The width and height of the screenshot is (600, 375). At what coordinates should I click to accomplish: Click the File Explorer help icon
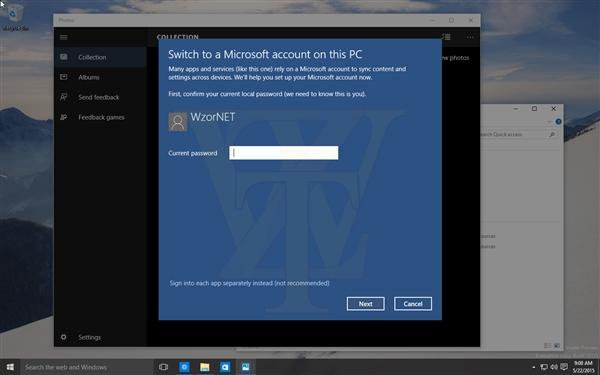coord(558,122)
